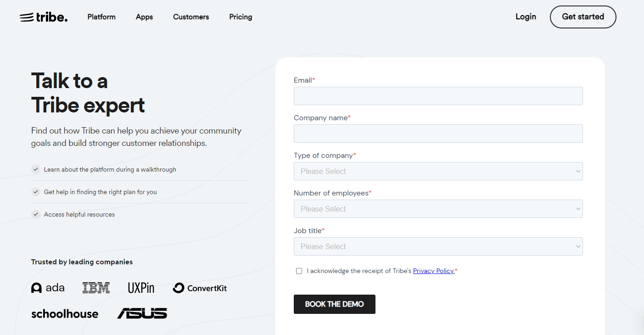Click the ada company logo
The image size is (644, 335).
click(48, 288)
